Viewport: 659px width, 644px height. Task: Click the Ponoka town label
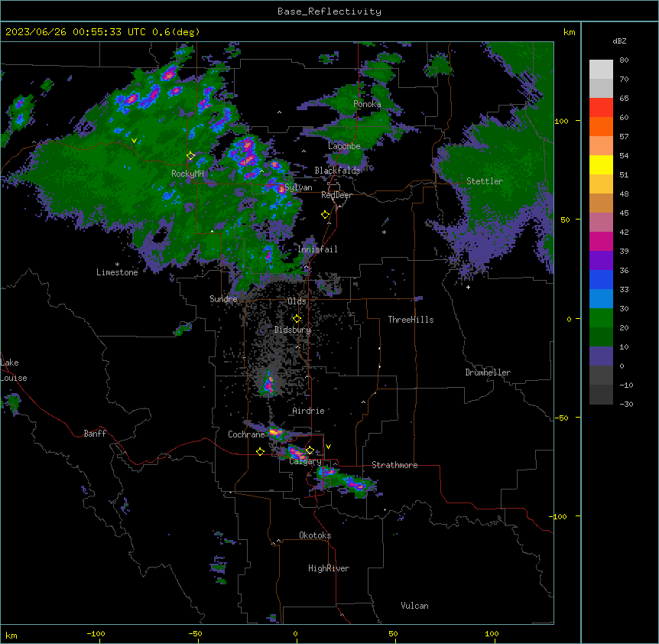click(367, 104)
